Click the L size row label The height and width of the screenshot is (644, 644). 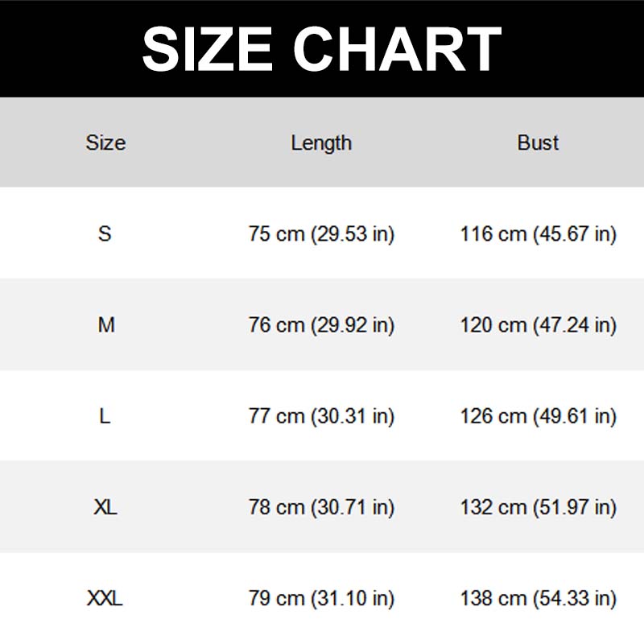click(x=105, y=416)
